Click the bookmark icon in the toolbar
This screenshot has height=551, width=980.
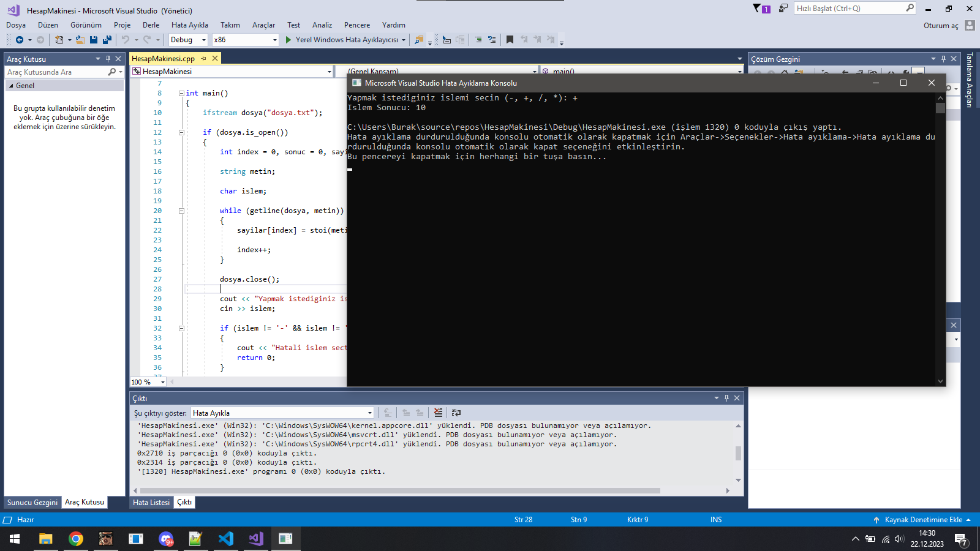(x=510, y=40)
